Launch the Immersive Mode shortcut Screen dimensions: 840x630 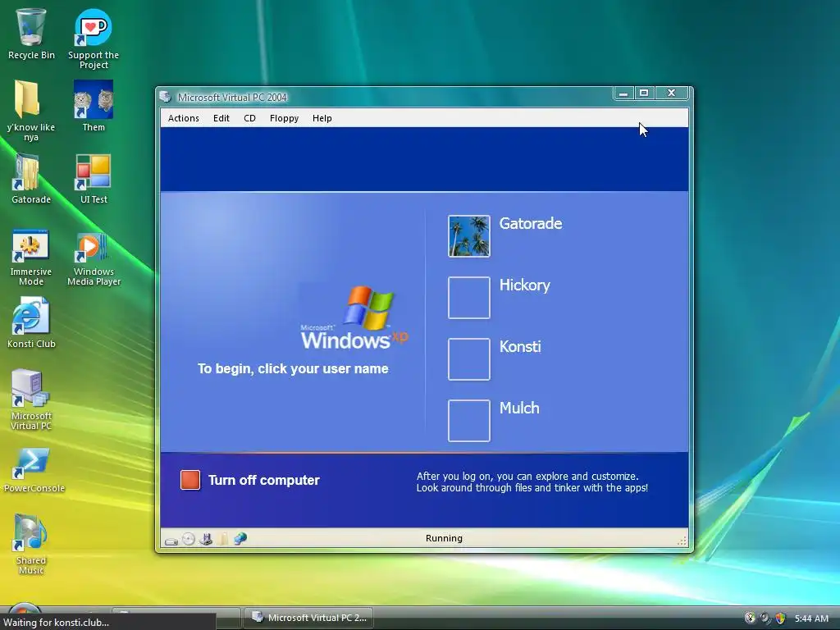click(x=31, y=257)
